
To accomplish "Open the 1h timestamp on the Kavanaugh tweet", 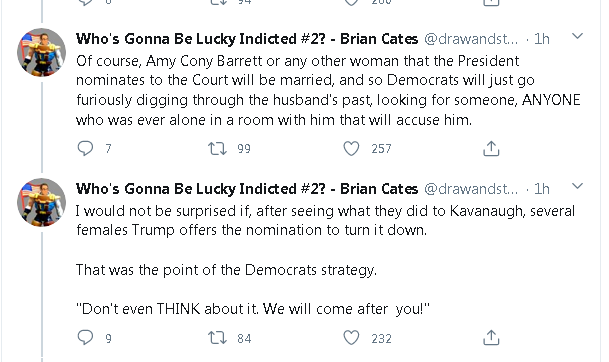I will point(541,189).
